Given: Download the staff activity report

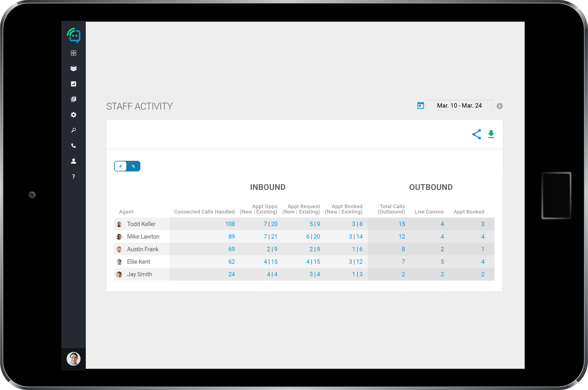Looking at the screenshot, I should click(491, 134).
